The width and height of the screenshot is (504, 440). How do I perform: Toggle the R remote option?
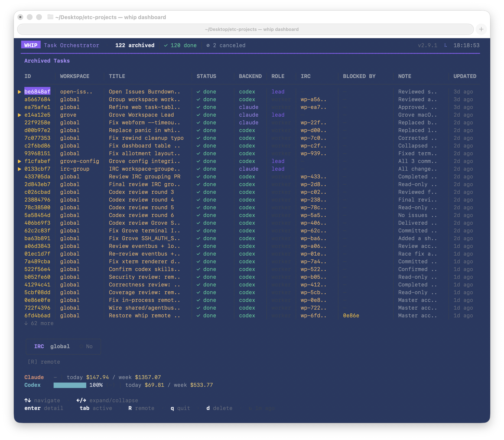pos(44,362)
